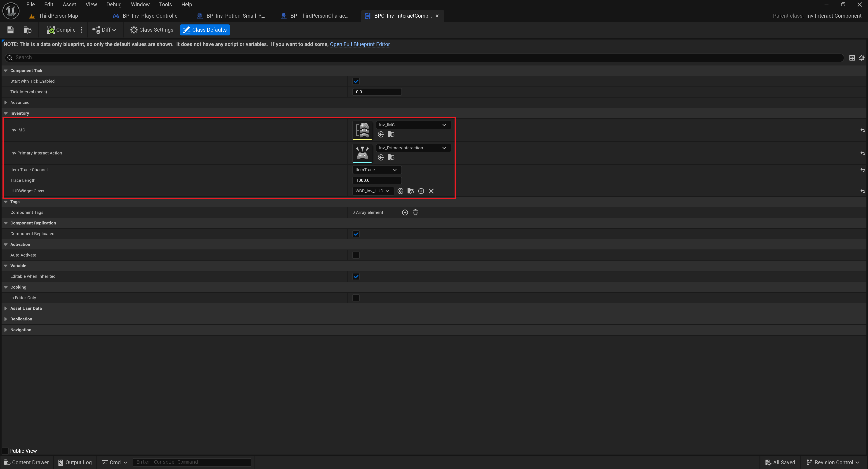Click use-selected-asset arrow beside Inv_IMC
868x469 pixels.
[x=381, y=134]
